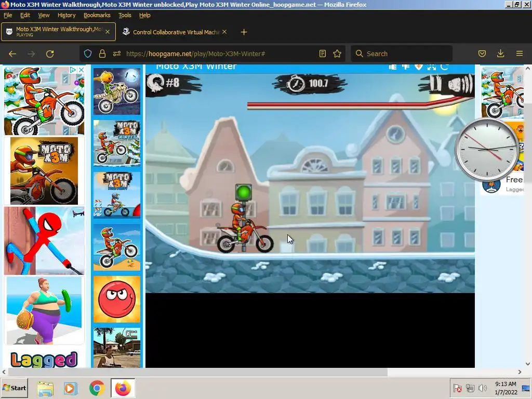Click the favorite heart-plus icon above the game
This screenshot has width=532, height=399.
[x=419, y=67]
